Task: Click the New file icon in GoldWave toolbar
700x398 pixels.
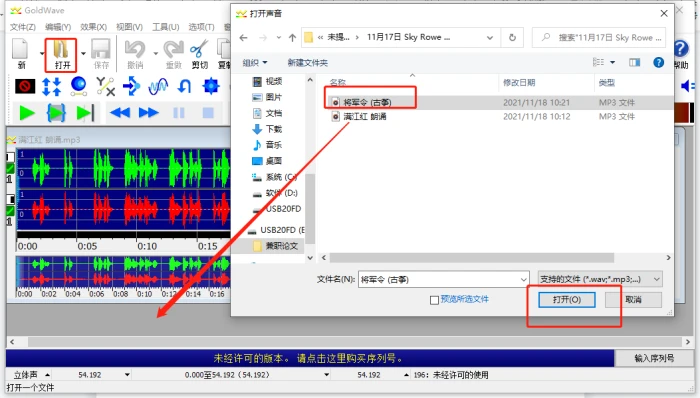Action: point(21,49)
